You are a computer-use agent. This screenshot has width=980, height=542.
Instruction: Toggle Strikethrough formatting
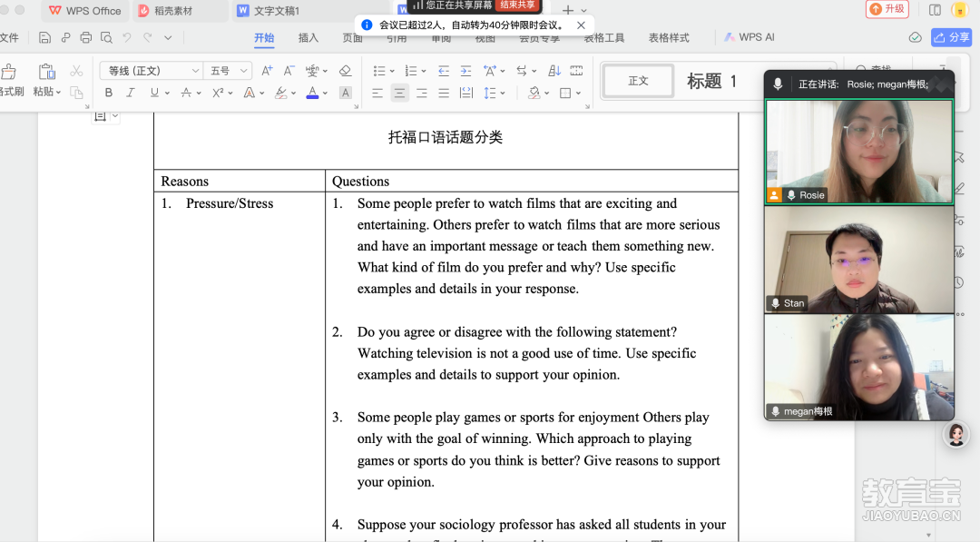tap(186, 93)
